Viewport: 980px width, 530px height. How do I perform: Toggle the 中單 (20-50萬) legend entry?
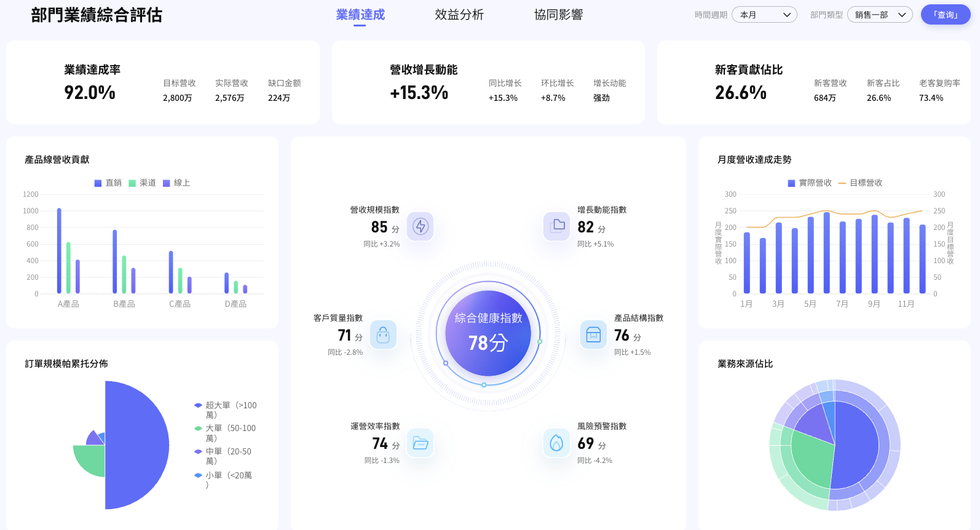[x=223, y=456]
